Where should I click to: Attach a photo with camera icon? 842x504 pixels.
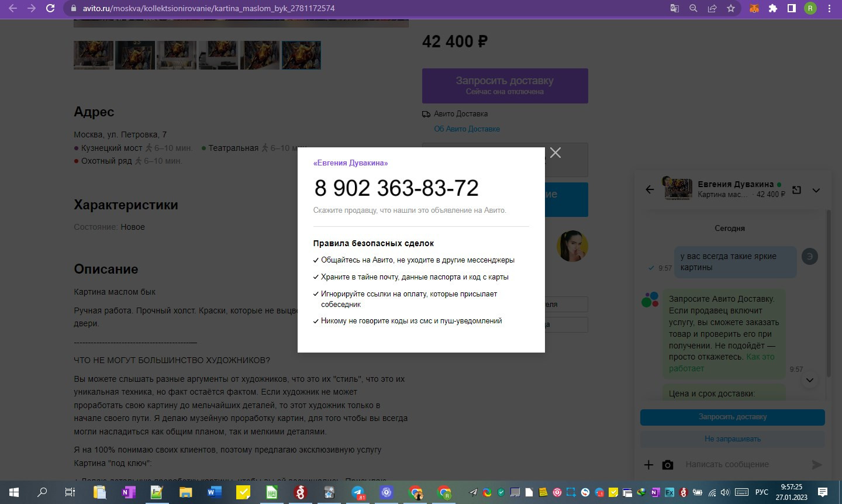click(x=668, y=465)
